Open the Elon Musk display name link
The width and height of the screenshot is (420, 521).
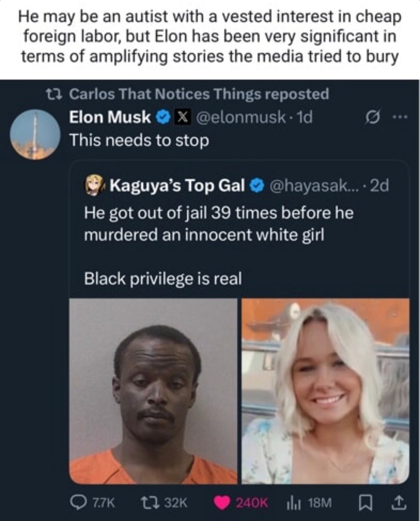pos(110,117)
